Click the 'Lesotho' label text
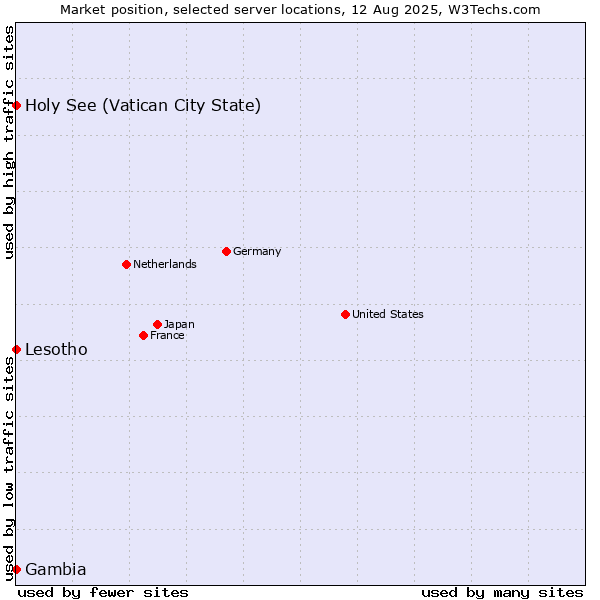The width and height of the screenshot is (600, 600). click(56, 349)
